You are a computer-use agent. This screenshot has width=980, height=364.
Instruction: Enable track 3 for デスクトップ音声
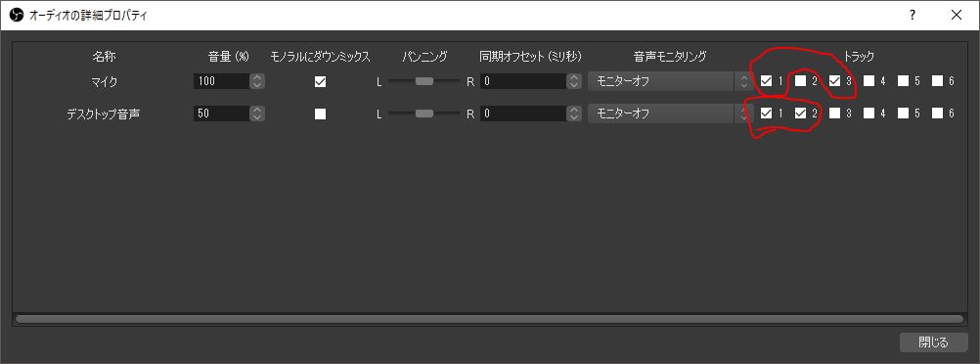coord(834,114)
